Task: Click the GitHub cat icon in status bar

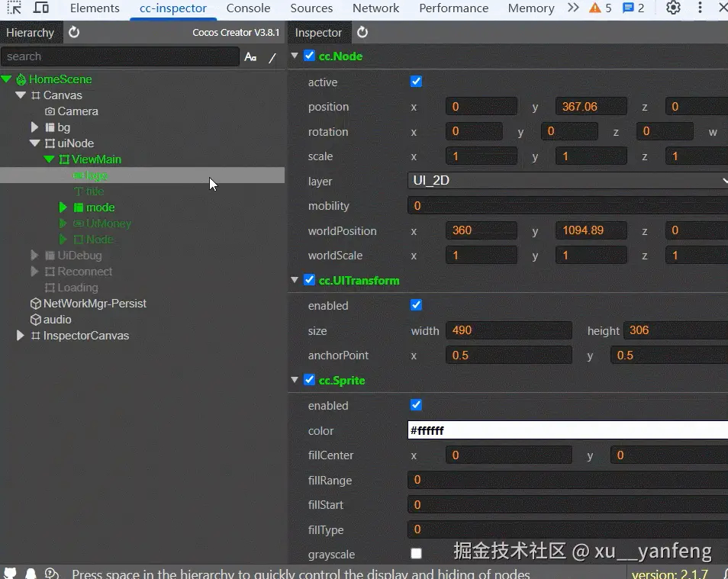Action: [x=10, y=572]
